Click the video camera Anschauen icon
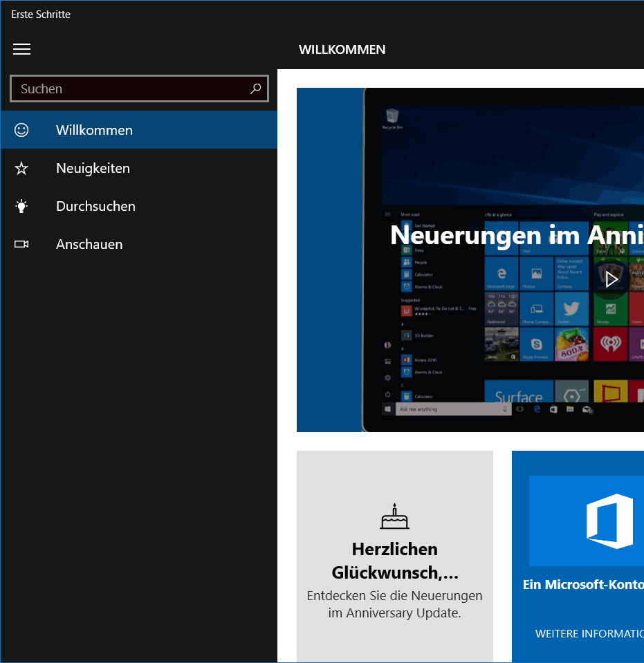This screenshot has height=663, width=644. pos(21,244)
